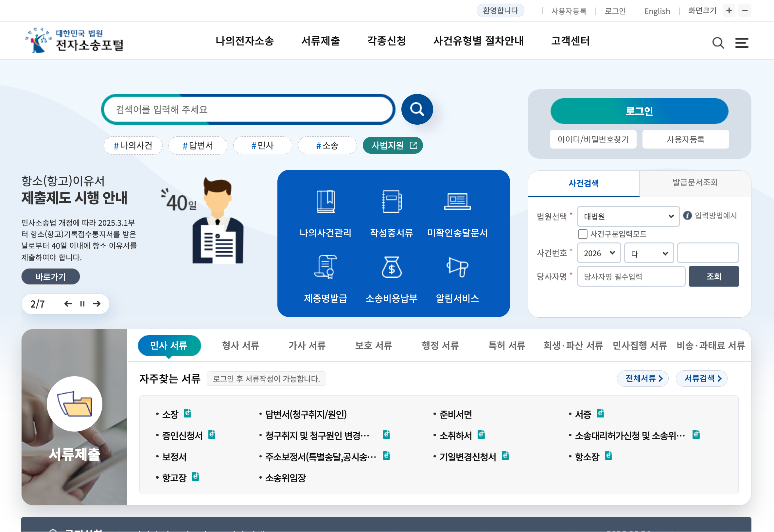Switch to 행정 서류 tab
This screenshot has width=774, height=532.
pos(440,345)
